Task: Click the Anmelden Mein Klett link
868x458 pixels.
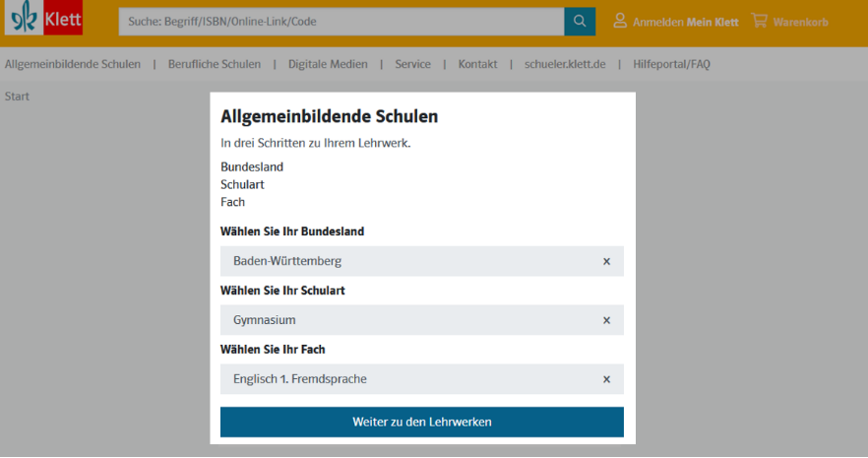Action: 685,22
